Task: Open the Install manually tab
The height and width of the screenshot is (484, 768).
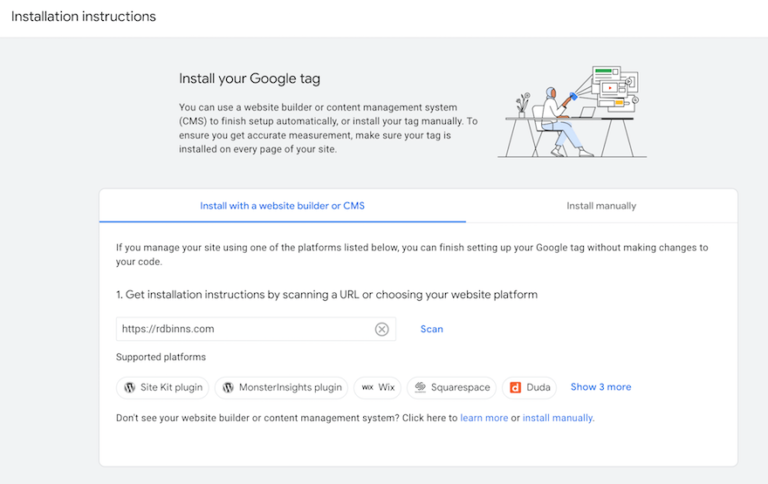Action: 601,206
